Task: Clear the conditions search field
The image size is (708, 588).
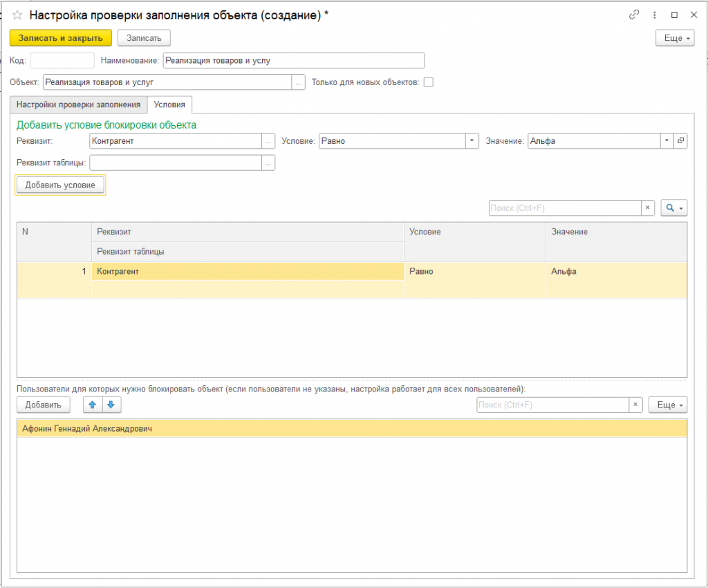Action: click(x=648, y=208)
